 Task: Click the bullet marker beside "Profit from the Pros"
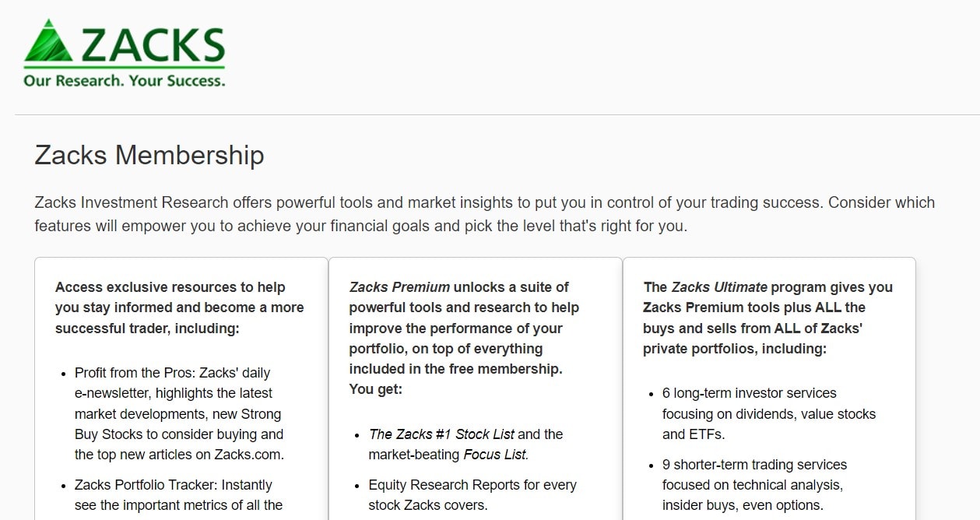63,374
